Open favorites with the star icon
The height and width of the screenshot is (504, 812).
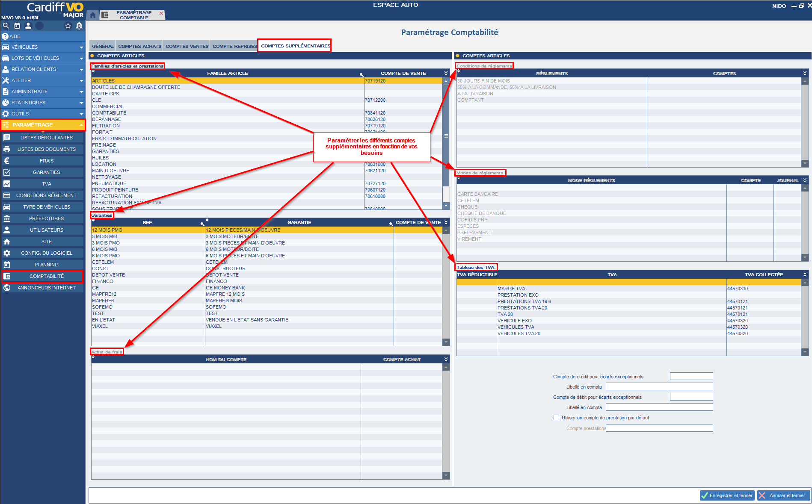pyautogui.click(x=68, y=26)
